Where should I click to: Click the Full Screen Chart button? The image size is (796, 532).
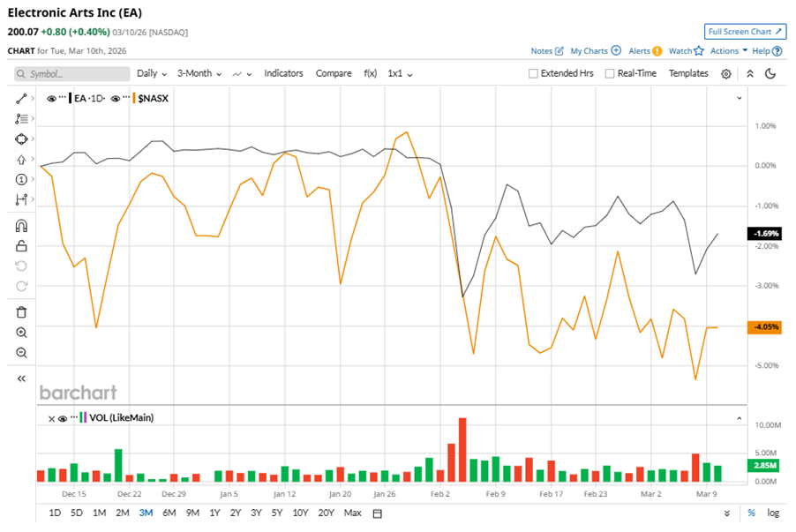745,32
